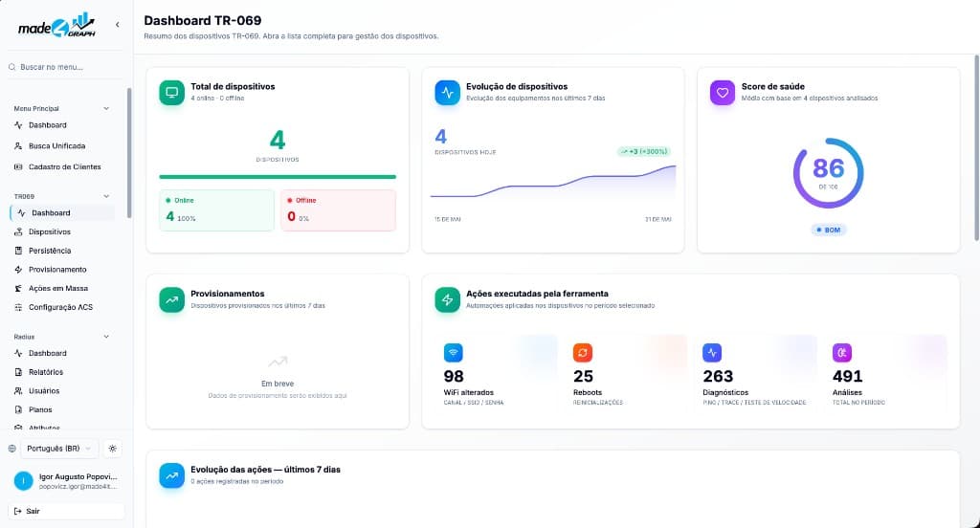Click the pulse icon on Evolução de dispositivos
This screenshot has width=980, height=528.
click(448, 93)
